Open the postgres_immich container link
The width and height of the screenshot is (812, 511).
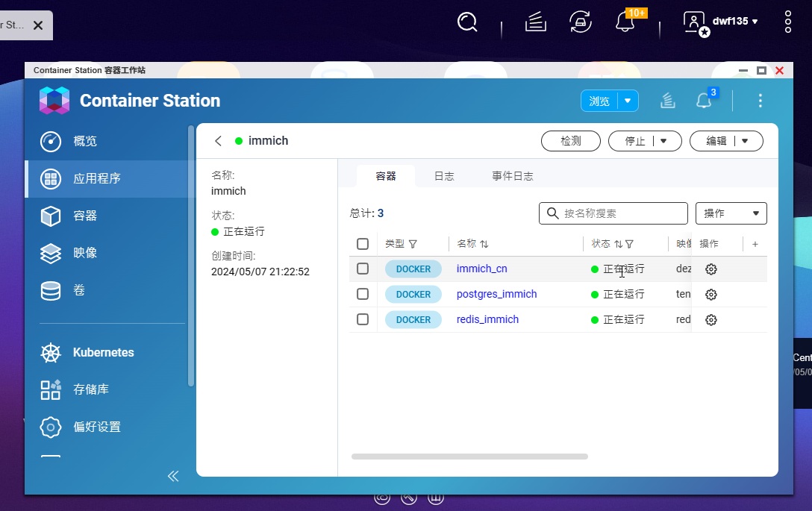pyautogui.click(x=496, y=294)
